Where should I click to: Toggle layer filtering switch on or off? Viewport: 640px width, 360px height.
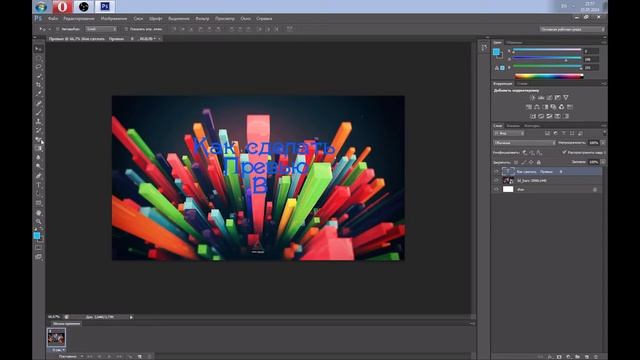coord(604,133)
